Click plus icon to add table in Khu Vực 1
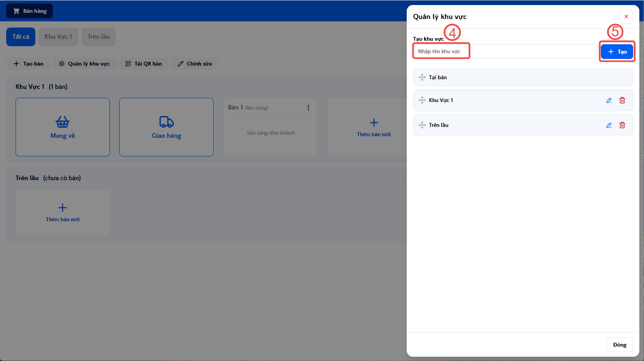Image resolution: width=644 pixels, height=361 pixels. 374,123
